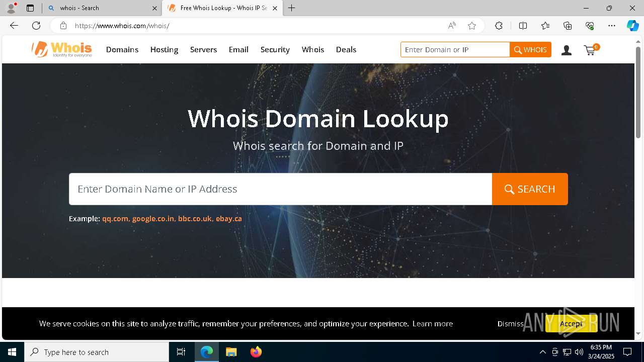Focus the main domain name search box

click(x=280, y=189)
